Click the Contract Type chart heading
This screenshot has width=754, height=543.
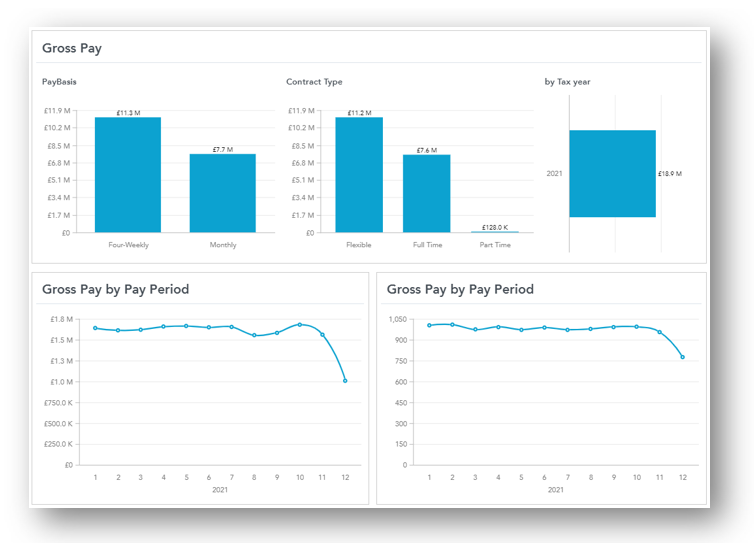(x=314, y=81)
